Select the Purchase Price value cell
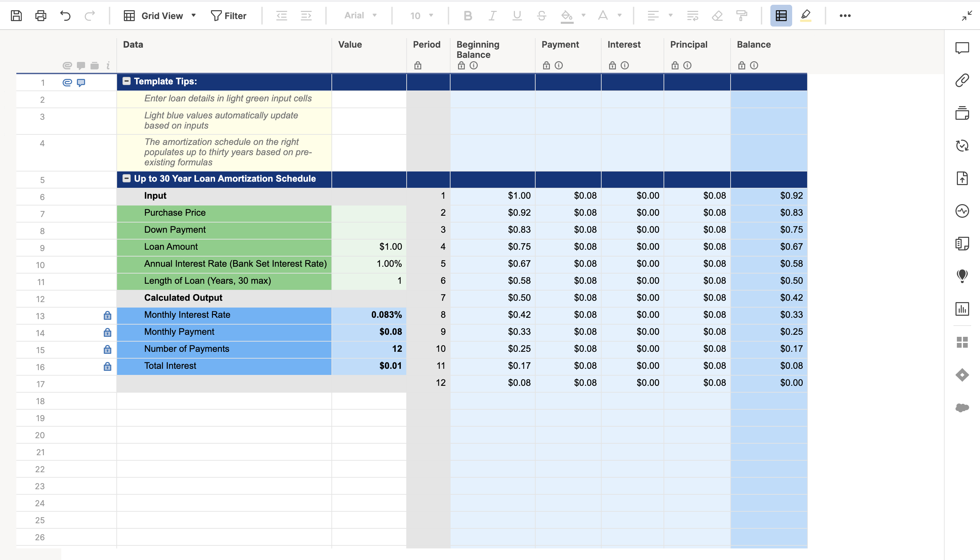This screenshot has height=560, width=980. pos(369,213)
